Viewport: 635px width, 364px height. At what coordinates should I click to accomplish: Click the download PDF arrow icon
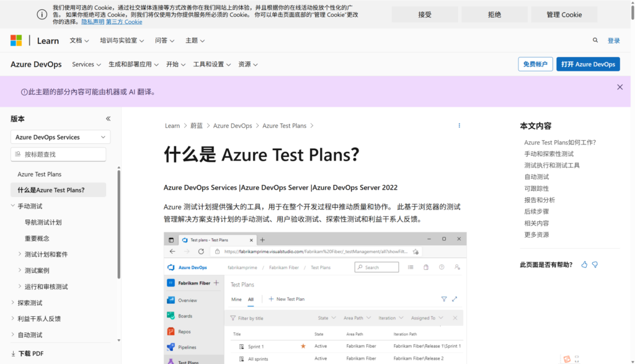[14, 353]
